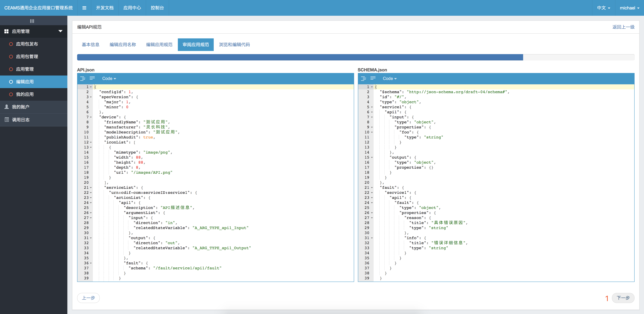Select the 审阅应用规范 tab
Viewport: 644px width, 314px height.
pos(196,45)
